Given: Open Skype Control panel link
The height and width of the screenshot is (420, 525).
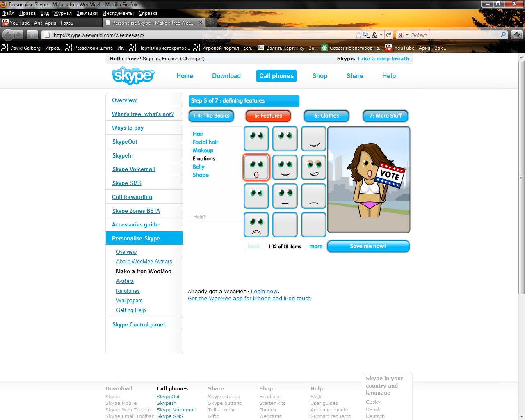Looking at the screenshot, I should pyautogui.click(x=139, y=324).
